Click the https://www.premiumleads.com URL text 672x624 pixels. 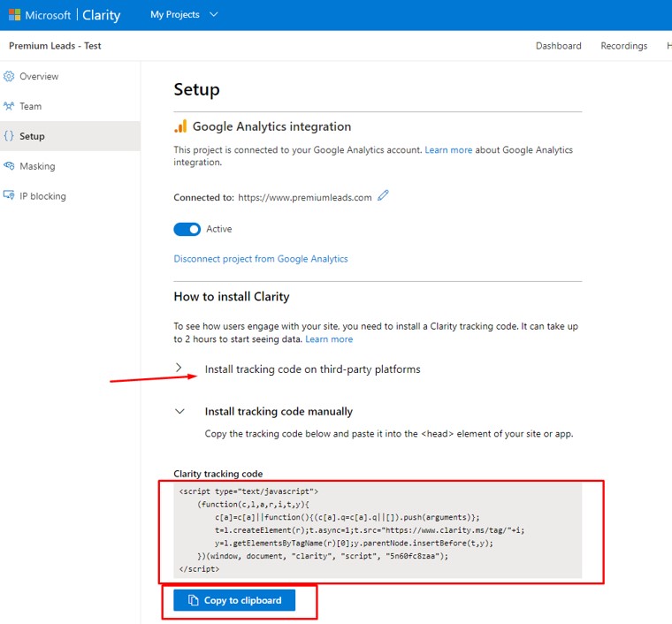pos(305,197)
